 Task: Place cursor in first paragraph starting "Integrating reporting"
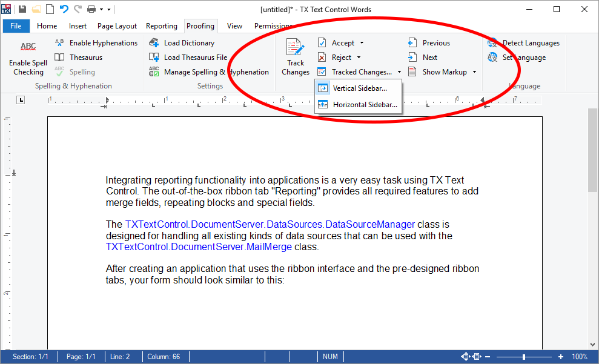292,191
